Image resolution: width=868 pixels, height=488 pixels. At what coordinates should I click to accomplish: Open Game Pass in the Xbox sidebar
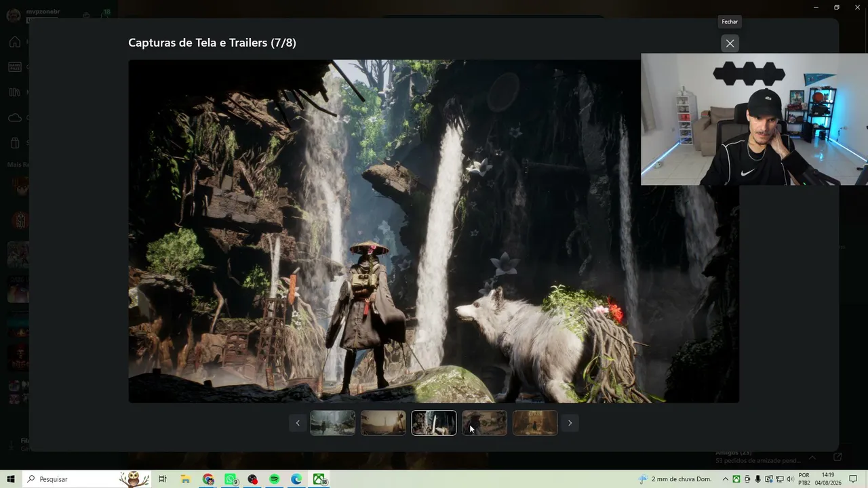pyautogui.click(x=15, y=67)
